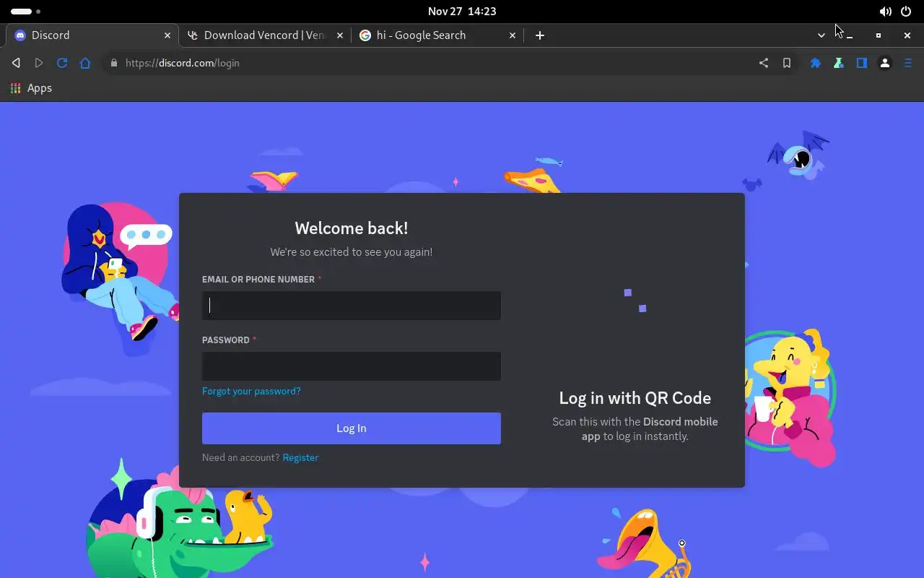Click the Forgot your password? link
Image resolution: width=924 pixels, height=578 pixels.
pos(251,391)
